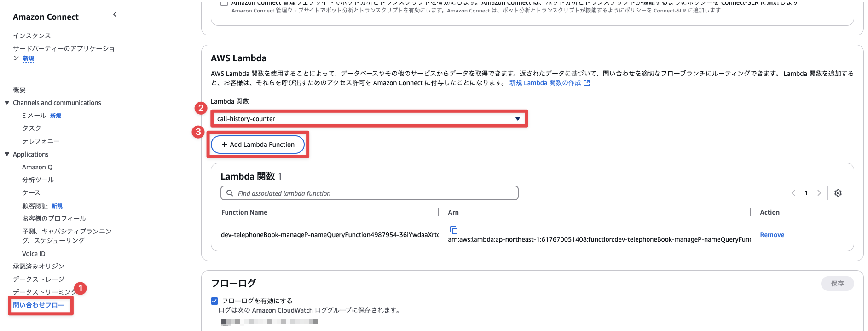Open E メール settings
The height and width of the screenshot is (331, 868).
[x=34, y=116]
